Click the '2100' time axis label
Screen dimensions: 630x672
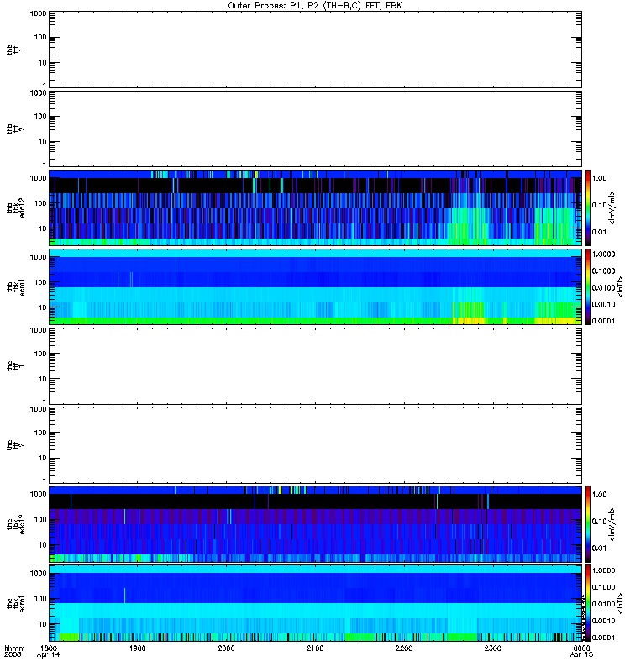point(315,648)
